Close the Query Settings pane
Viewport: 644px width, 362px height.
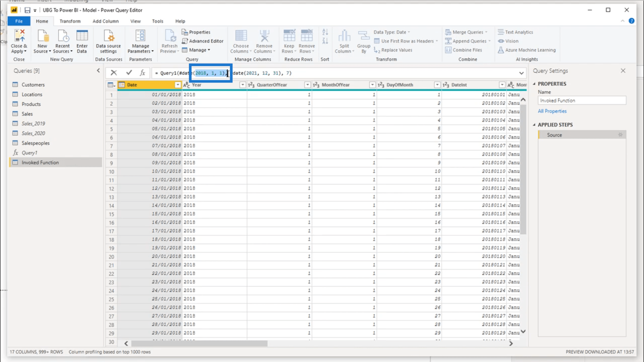click(x=623, y=71)
